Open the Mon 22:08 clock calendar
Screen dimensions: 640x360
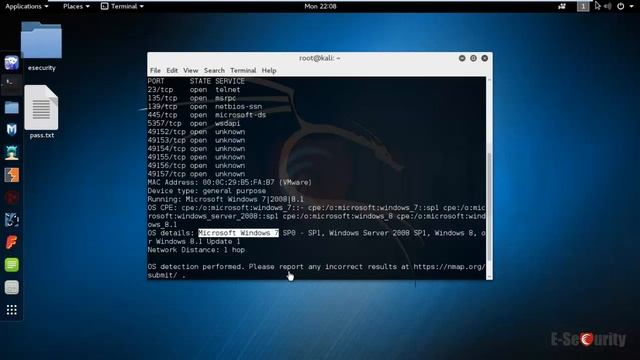(320, 6)
